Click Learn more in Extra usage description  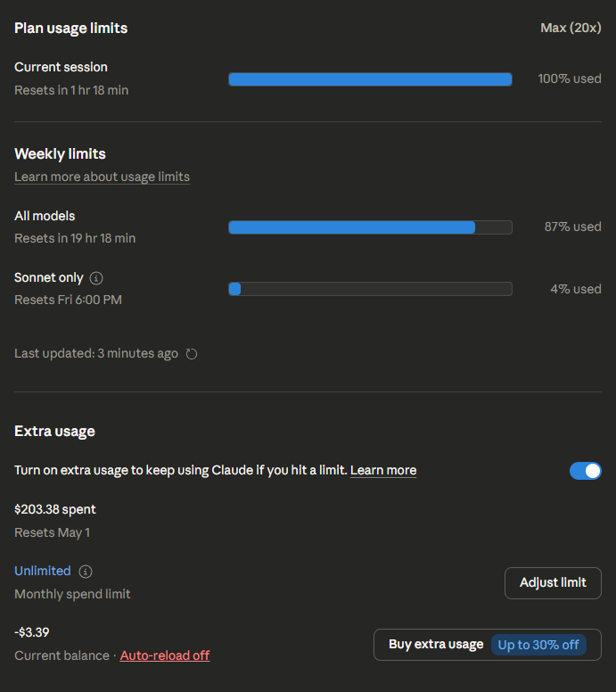(383, 470)
